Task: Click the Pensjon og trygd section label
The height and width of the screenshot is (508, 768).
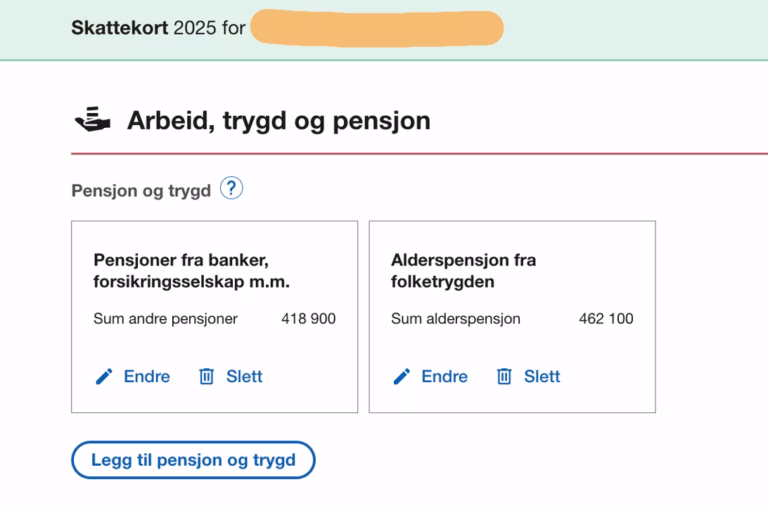Action: tap(141, 190)
